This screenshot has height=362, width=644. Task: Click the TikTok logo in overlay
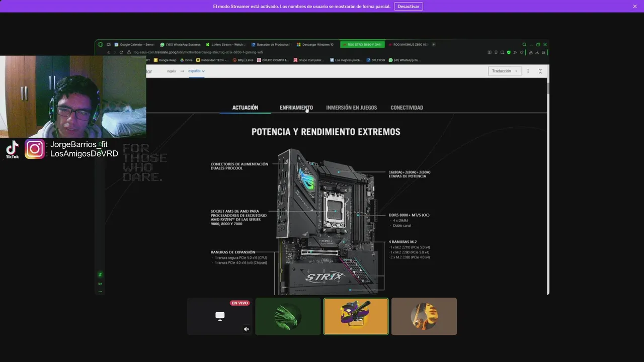tap(13, 149)
